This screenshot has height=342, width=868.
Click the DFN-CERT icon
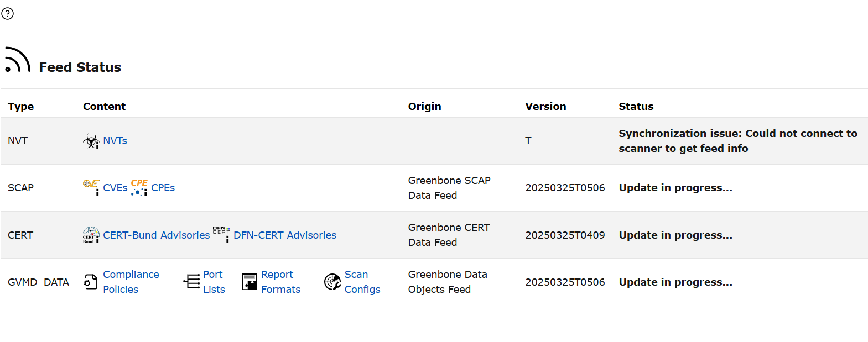tap(221, 234)
